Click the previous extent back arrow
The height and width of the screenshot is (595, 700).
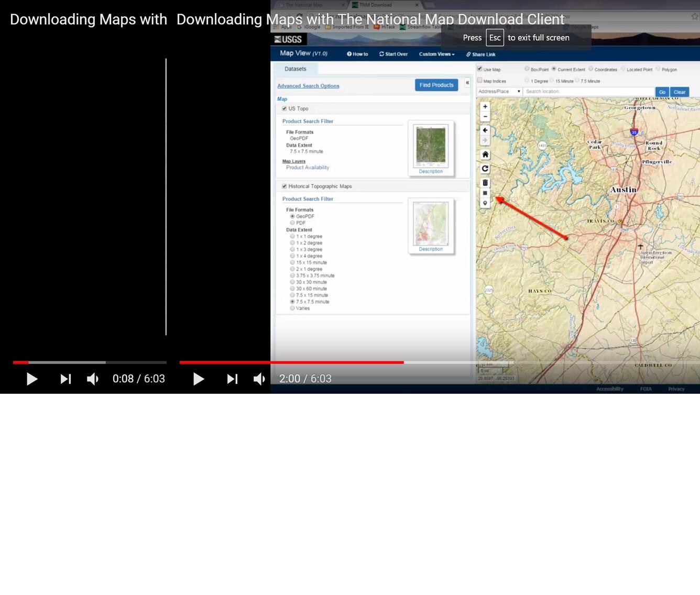click(x=485, y=130)
